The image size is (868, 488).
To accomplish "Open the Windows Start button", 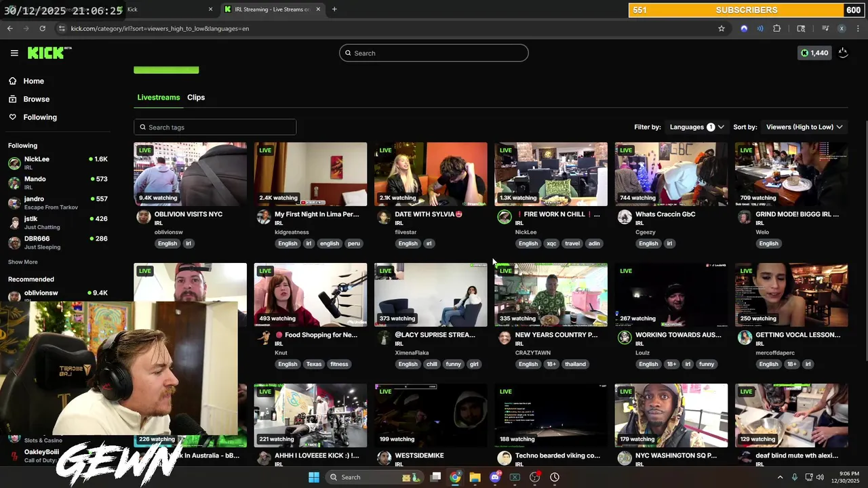I will point(314,477).
